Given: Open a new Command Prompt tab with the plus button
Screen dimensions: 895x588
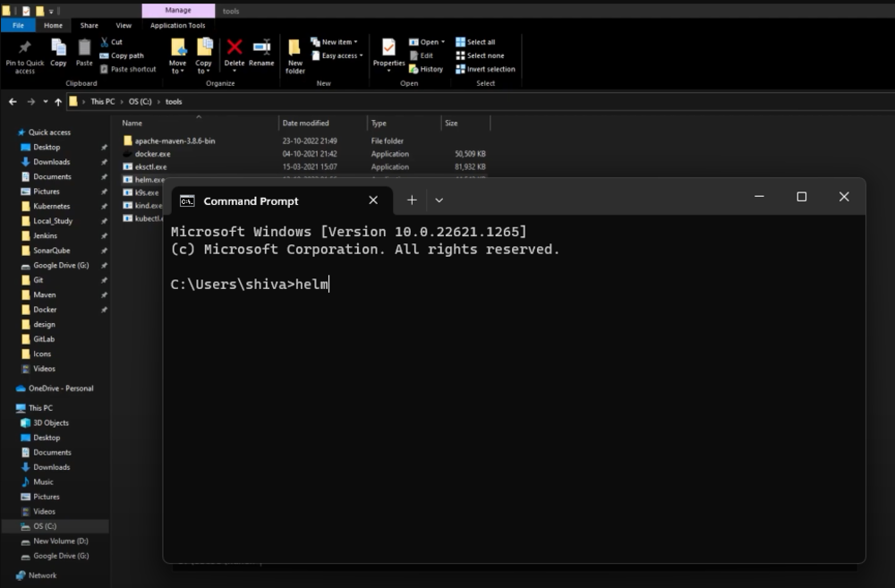Looking at the screenshot, I should [x=412, y=200].
